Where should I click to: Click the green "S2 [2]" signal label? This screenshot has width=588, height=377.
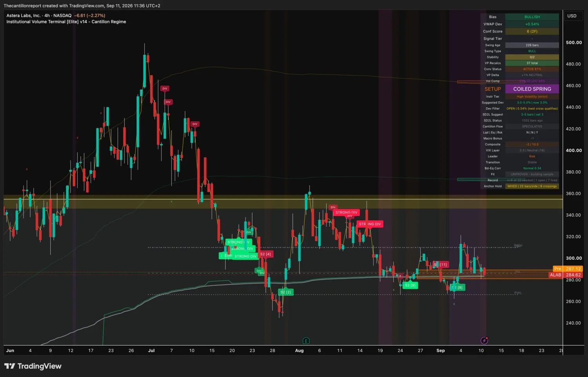(x=285, y=292)
